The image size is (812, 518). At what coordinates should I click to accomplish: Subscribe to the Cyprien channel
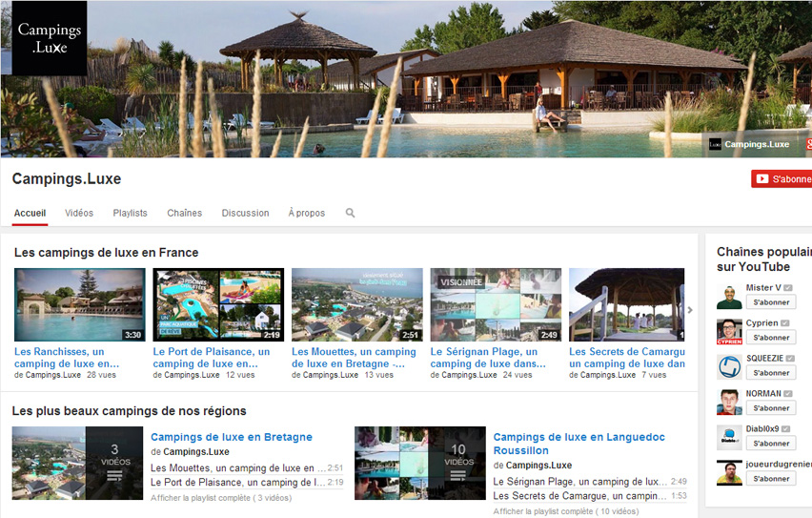coord(771,338)
